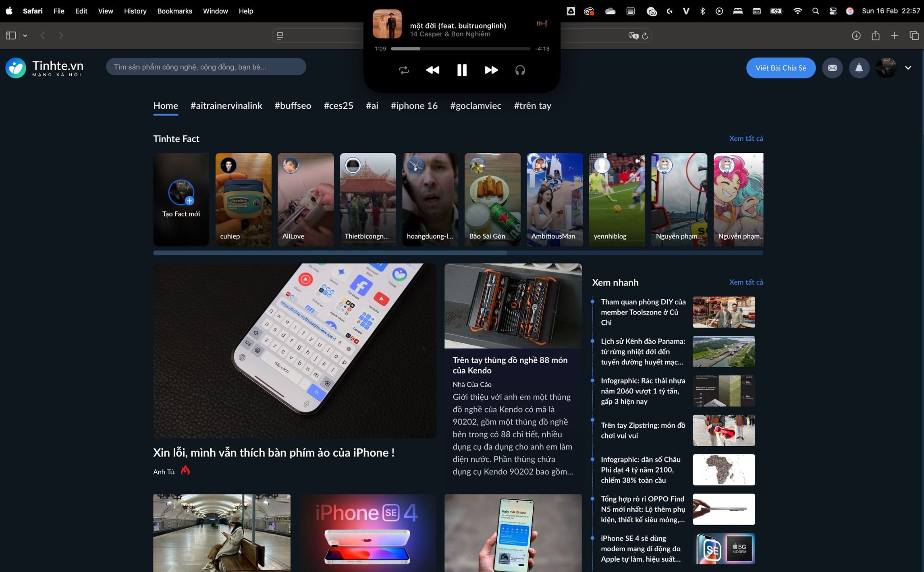Open the Apple menu
Viewport: 924px width, 572px height.
tap(9, 11)
